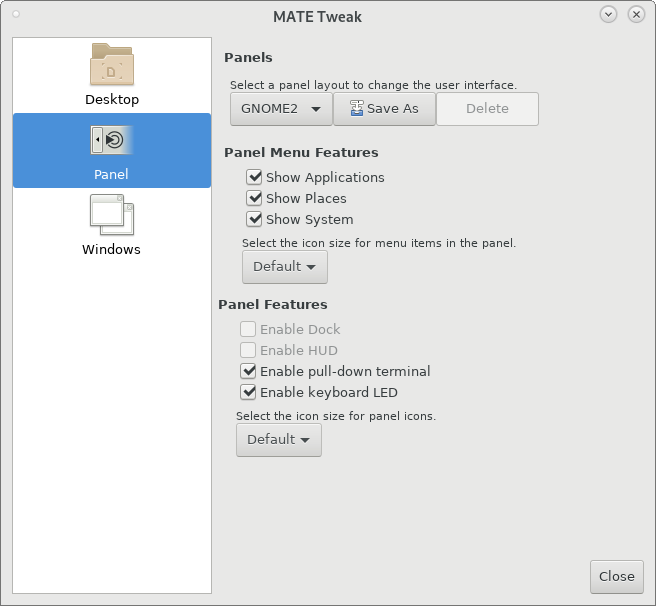Expand the menu items icon size dropdown

pos(284,267)
